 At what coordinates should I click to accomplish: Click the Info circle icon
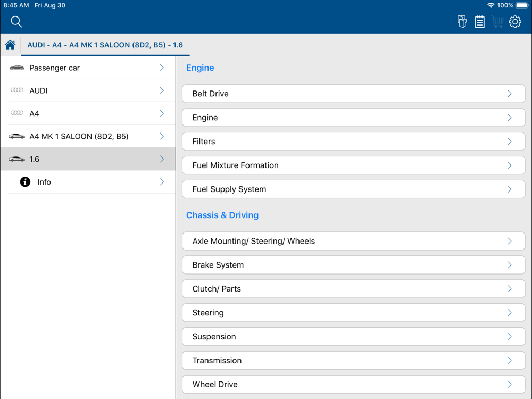(x=25, y=182)
